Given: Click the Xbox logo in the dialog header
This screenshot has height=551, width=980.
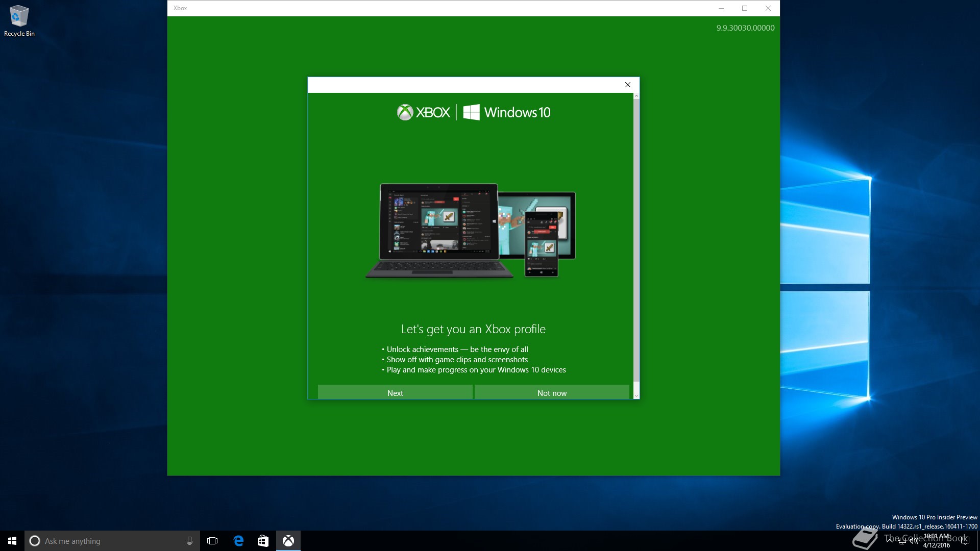Looking at the screenshot, I should [424, 112].
